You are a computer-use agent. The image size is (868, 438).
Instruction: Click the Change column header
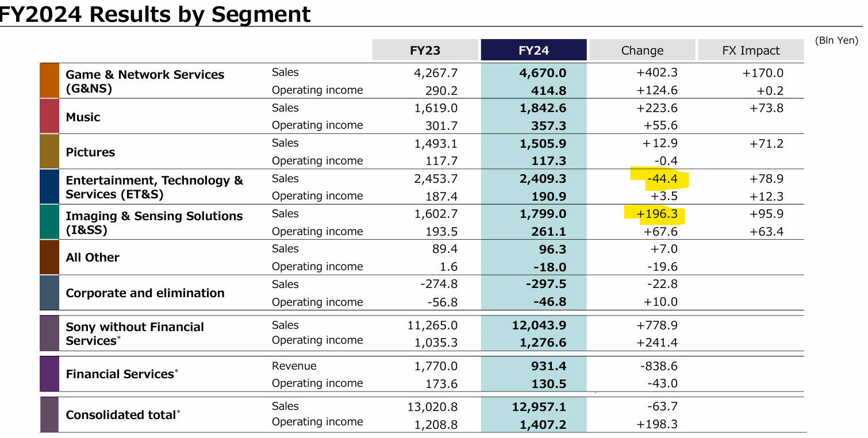[642, 50]
